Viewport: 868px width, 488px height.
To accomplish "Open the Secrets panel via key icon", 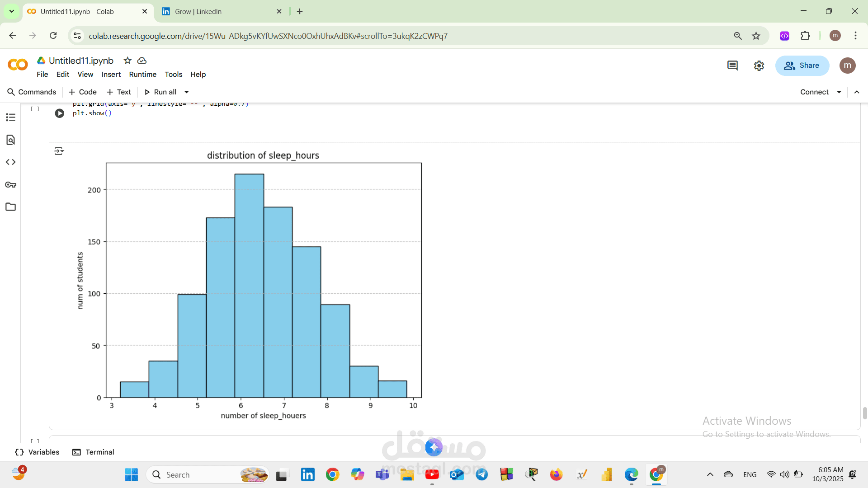I will (10, 184).
